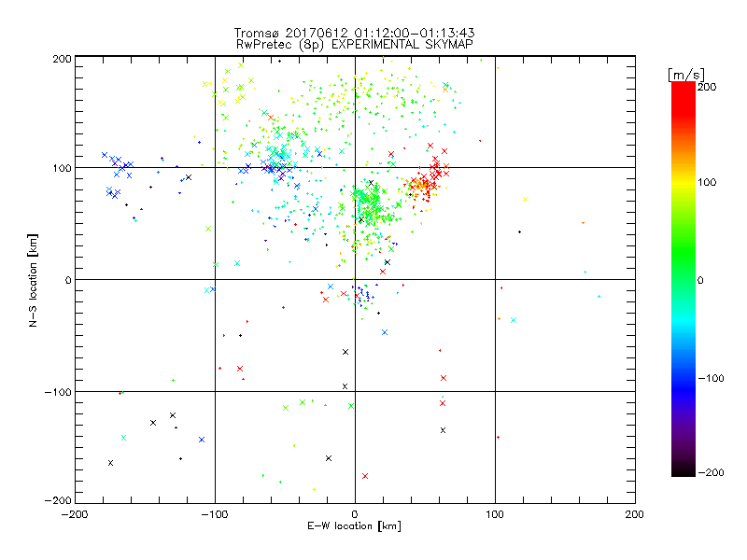Click the colorbar tick label -100
Image resolution: width=747 pixels, height=560 pixels.
712,379
